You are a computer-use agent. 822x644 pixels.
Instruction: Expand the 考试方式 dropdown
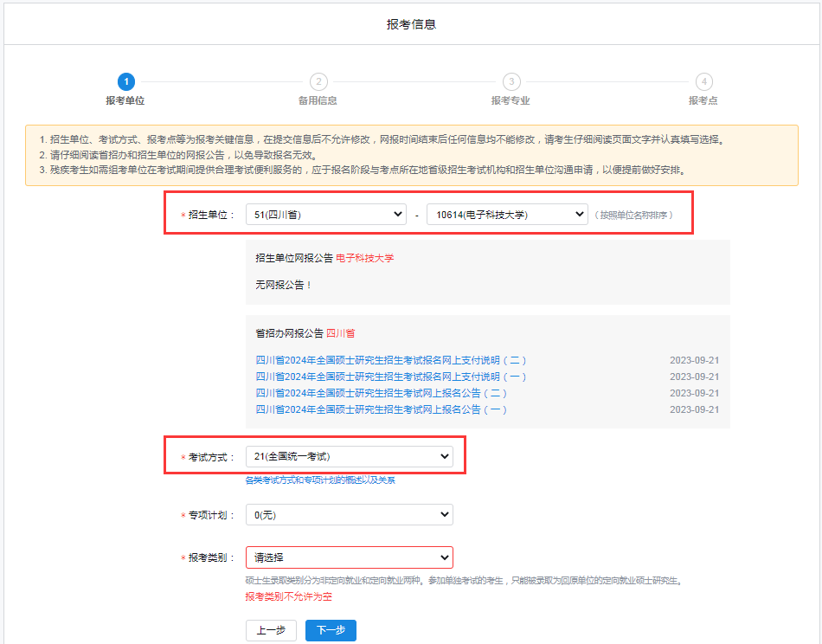349,456
